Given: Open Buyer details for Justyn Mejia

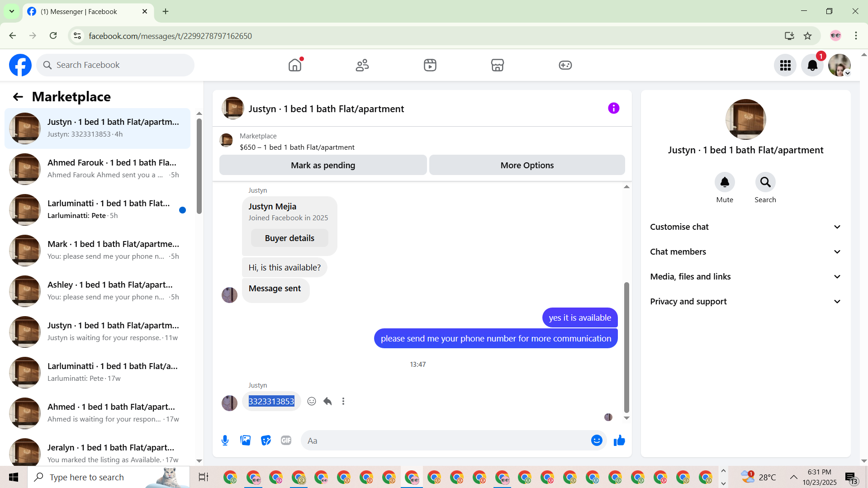Looking at the screenshot, I should pyautogui.click(x=289, y=238).
